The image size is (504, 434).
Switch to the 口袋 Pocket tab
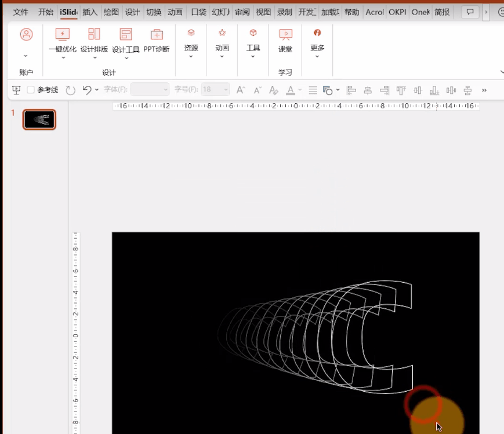(x=199, y=12)
